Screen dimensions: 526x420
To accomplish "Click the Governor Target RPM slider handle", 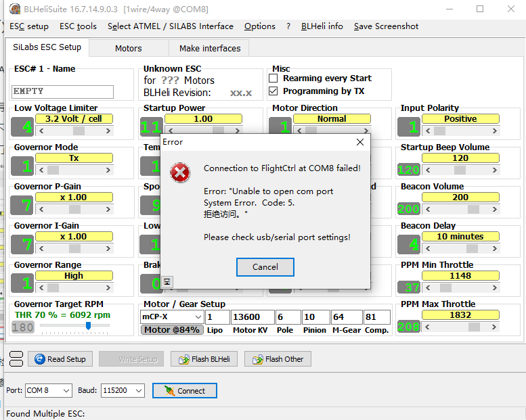I will 88,325.
